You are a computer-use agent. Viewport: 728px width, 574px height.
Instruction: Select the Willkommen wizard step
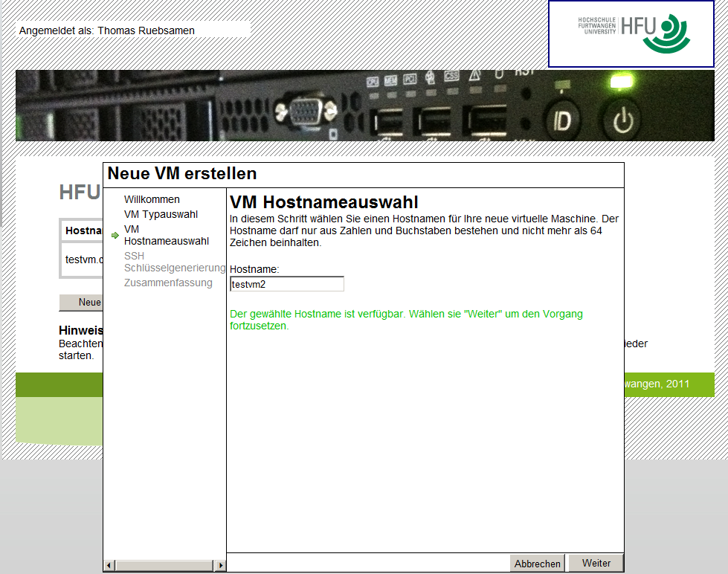pyautogui.click(x=152, y=199)
